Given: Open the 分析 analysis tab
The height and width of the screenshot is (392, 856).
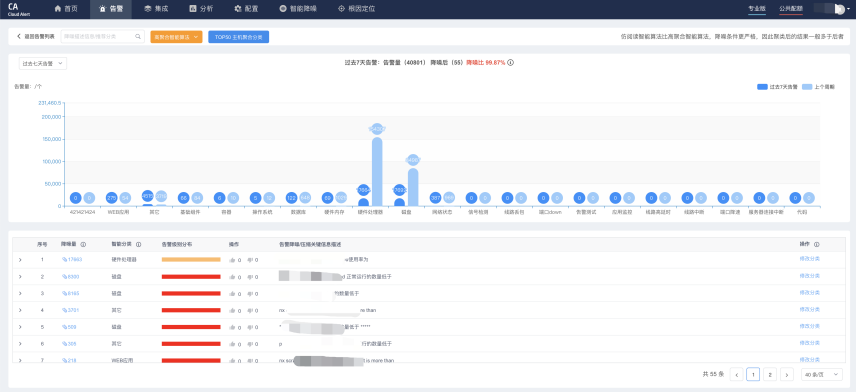Looking at the screenshot, I should (x=201, y=9).
